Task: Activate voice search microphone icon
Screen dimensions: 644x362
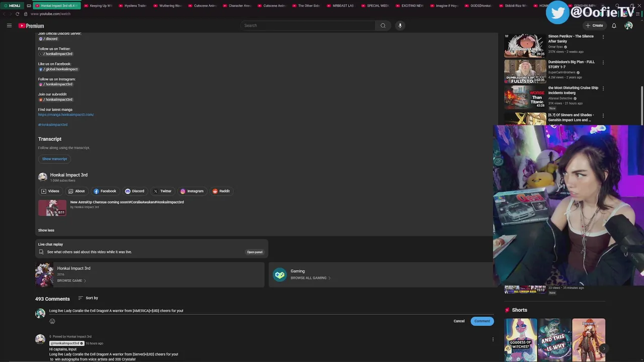Action: click(x=400, y=26)
